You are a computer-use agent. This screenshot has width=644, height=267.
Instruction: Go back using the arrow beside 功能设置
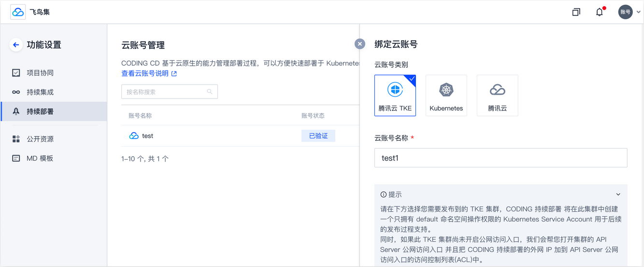(16, 45)
